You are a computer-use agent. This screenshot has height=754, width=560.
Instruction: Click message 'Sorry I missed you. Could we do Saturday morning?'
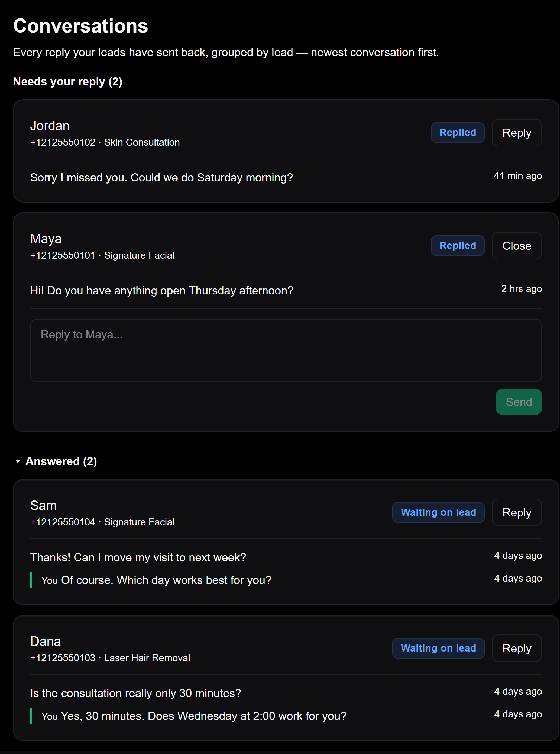(x=161, y=177)
